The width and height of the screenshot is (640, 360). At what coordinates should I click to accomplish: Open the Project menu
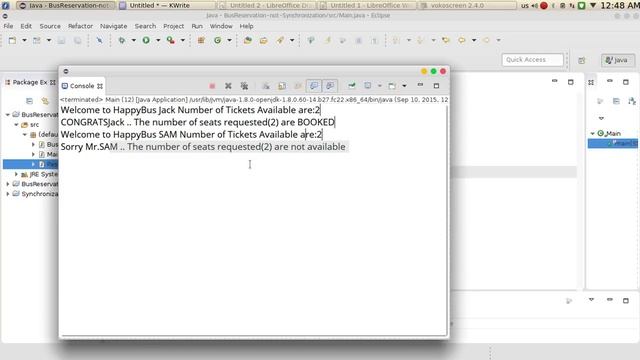point(173,26)
